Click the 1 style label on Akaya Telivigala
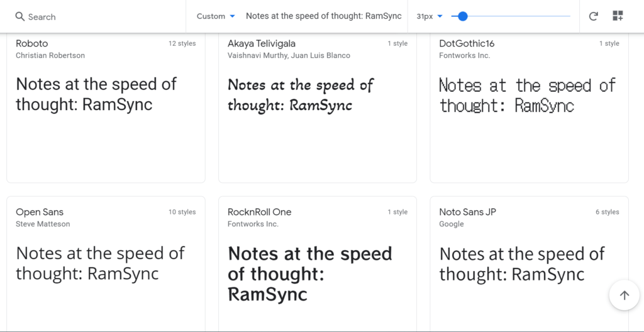644x332 pixels. click(397, 43)
